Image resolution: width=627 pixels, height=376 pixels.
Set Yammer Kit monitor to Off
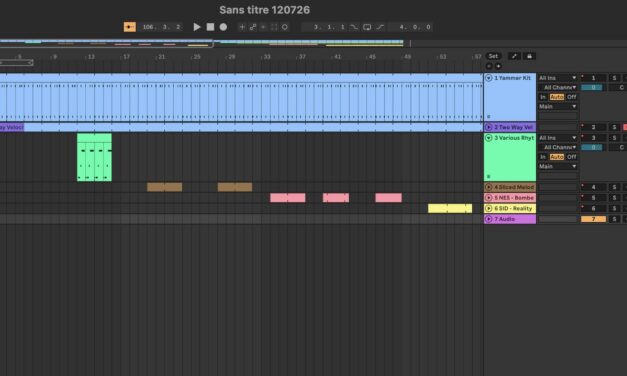pyautogui.click(x=571, y=97)
